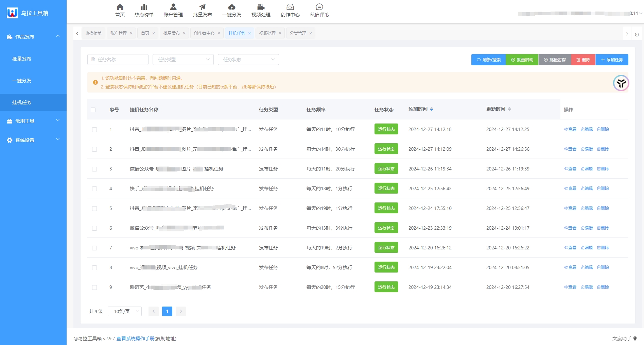This screenshot has height=345, width=644.
Task: Open the 热点榜单 chart icon
Action: coord(144,7)
